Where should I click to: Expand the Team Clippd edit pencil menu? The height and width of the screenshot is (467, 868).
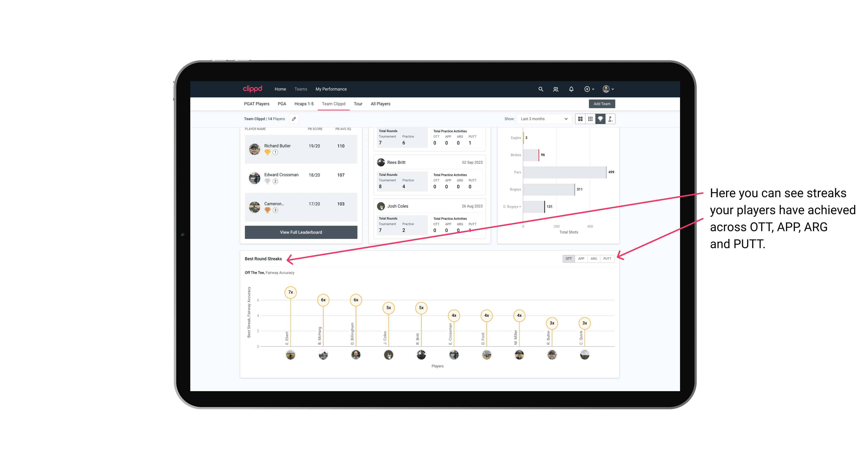coord(294,119)
